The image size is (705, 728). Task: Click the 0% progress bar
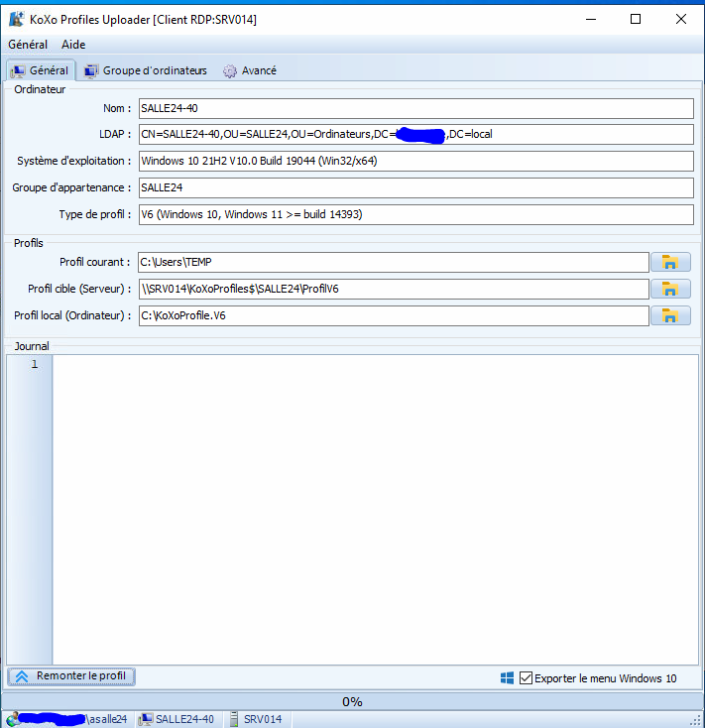pos(352,701)
